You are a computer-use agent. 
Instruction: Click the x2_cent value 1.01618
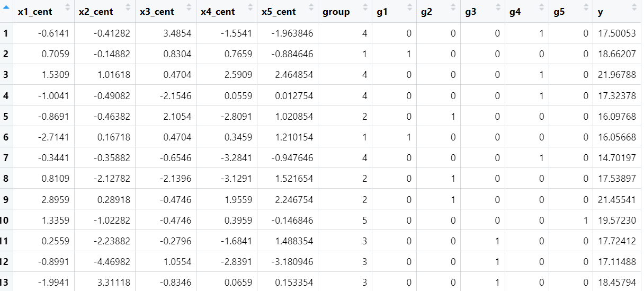coord(114,75)
